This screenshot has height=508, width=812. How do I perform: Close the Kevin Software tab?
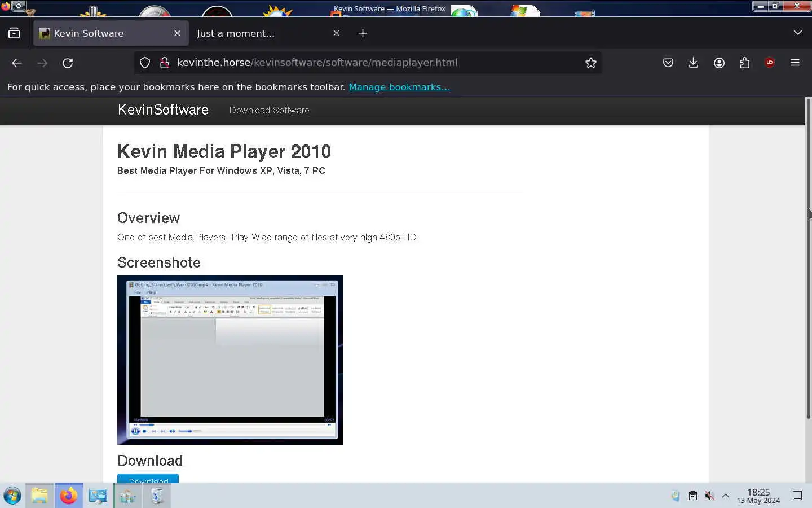coord(177,33)
